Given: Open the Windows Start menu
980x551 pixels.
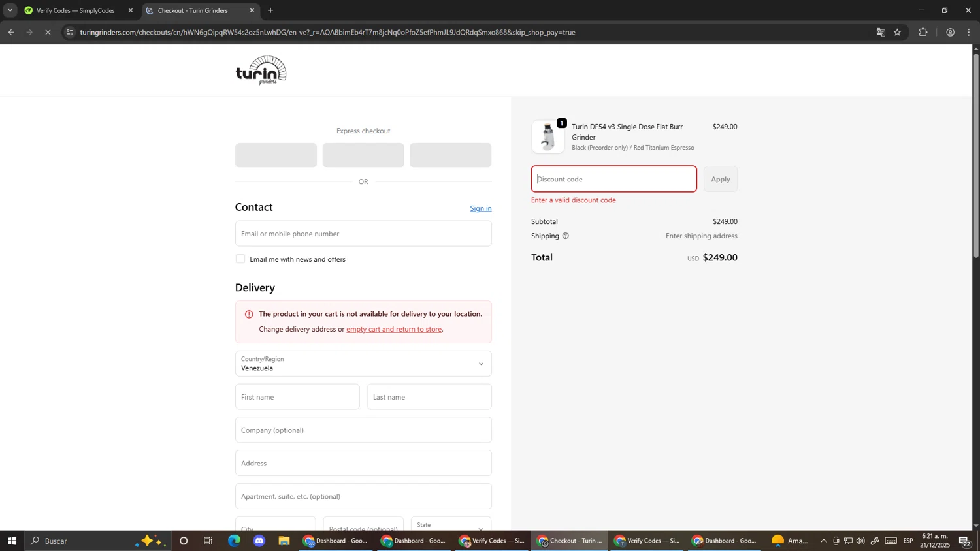Looking at the screenshot, I should [12, 541].
